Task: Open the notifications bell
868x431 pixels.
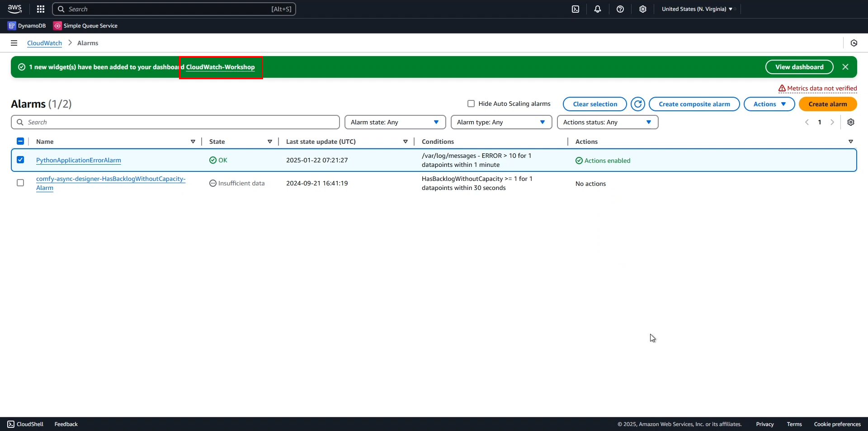Action: pos(598,9)
